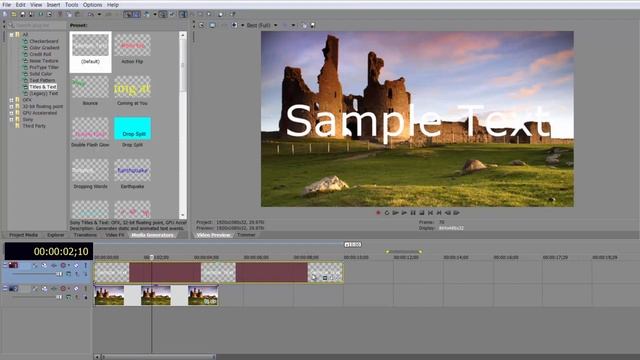Select (Legacy) Text in the generator tree

[44, 93]
